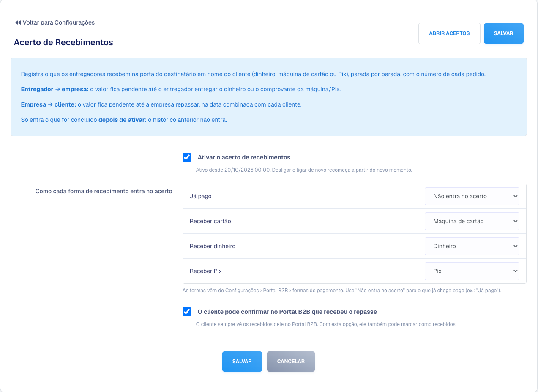Click the CANCELAR button
Screen dimensions: 538x392
click(x=291, y=362)
